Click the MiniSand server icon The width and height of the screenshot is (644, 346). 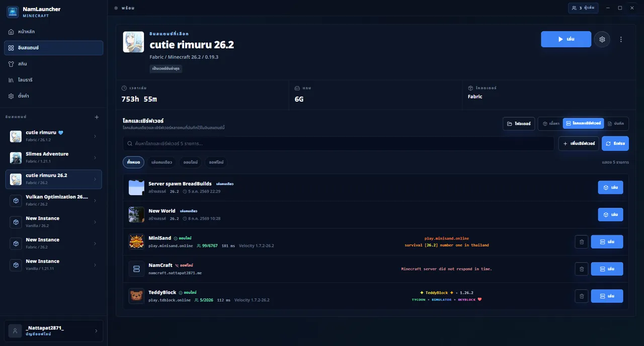click(136, 242)
